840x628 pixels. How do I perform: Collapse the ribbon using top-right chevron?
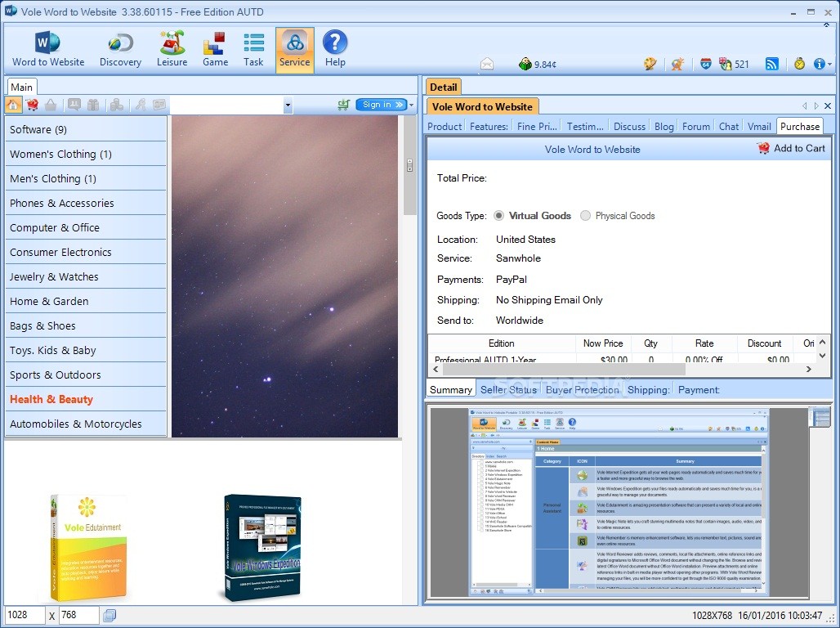(827, 25)
